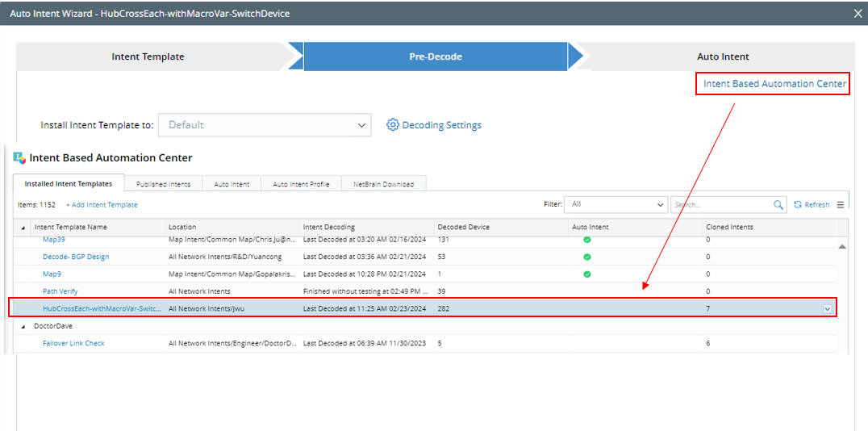Open the hamburger menu next to Refresh
Image resolution: width=868 pixels, height=431 pixels.
(841, 205)
